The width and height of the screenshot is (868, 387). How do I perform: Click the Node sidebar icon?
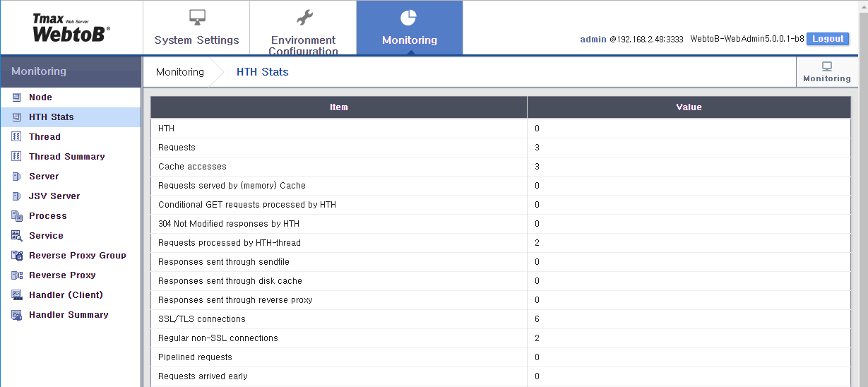(17, 97)
